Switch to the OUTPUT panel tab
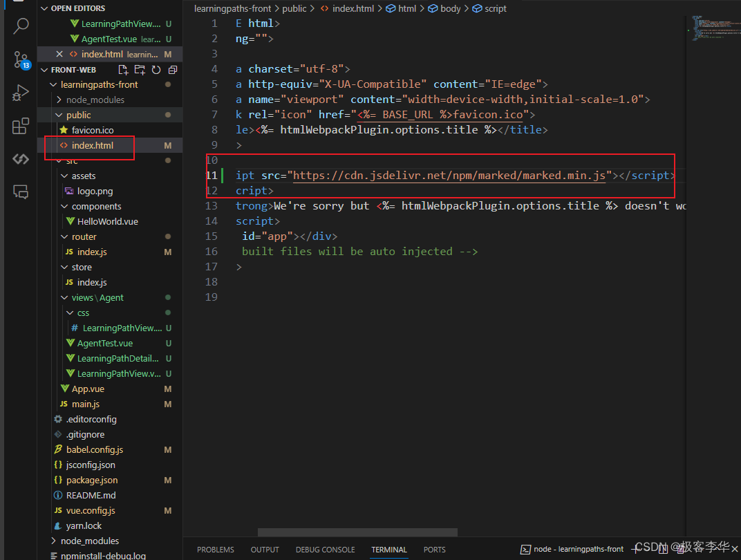This screenshot has height=560, width=741. pos(265,550)
